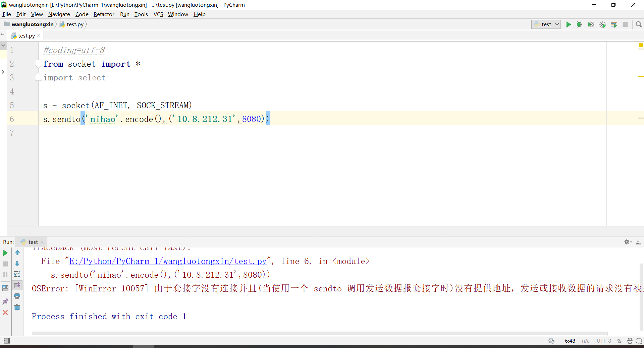The image size is (644, 348).
Task: Click the gray stop button in top toolbar
Action: [x=625, y=24]
